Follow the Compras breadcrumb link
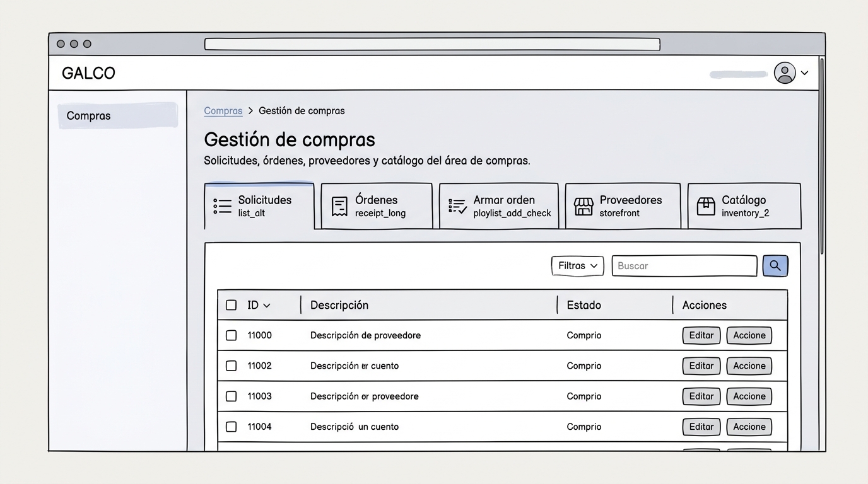This screenshot has height=484, width=868. tap(223, 111)
